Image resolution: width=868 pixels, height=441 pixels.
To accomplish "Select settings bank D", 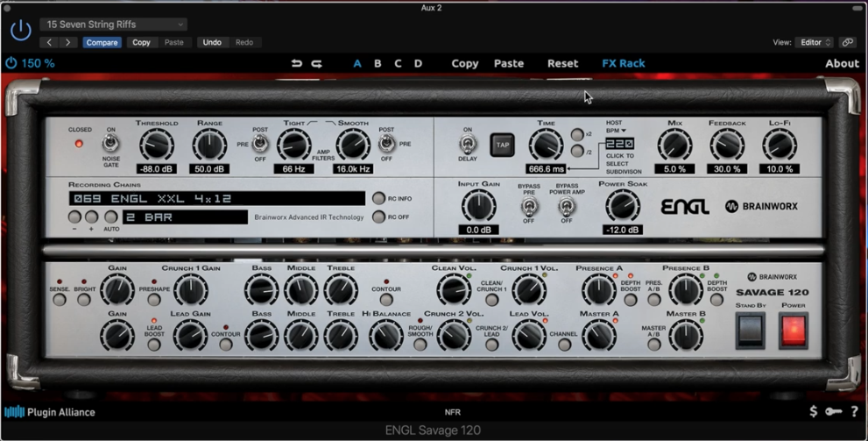I will pyautogui.click(x=418, y=63).
